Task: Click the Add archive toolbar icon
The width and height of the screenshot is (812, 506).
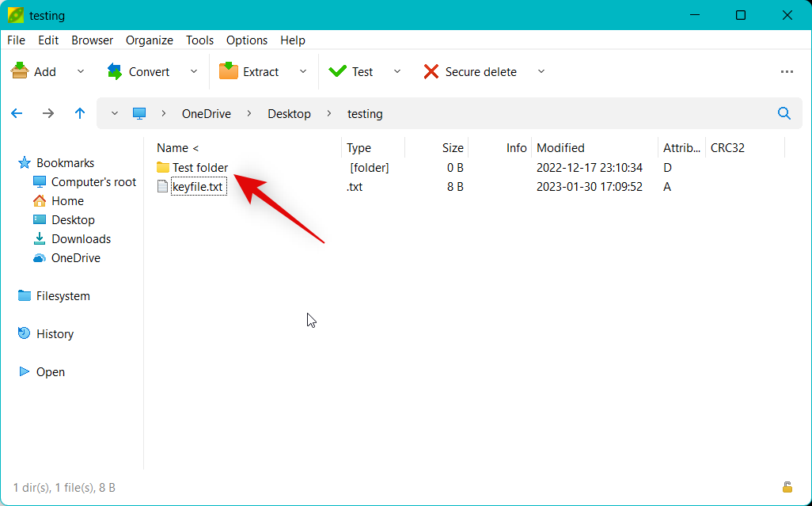Action: point(20,71)
